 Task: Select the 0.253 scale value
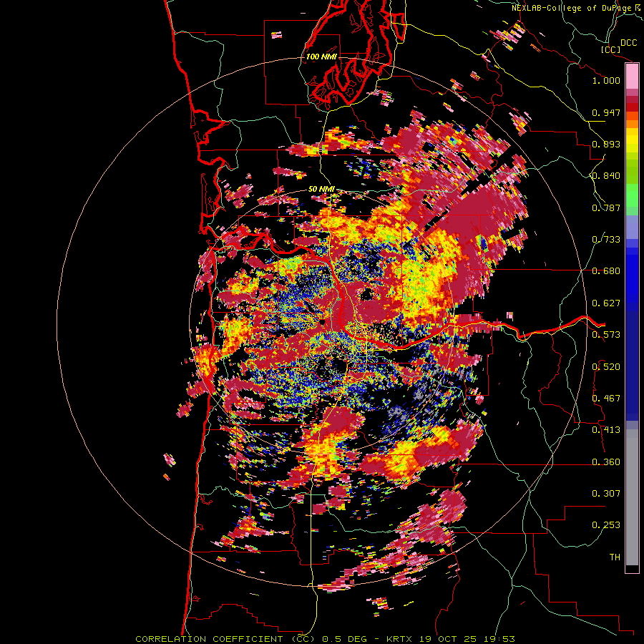coord(606,525)
